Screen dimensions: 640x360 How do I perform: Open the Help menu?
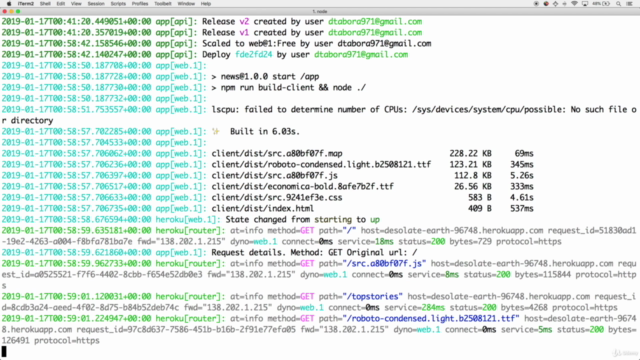coord(206,4)
